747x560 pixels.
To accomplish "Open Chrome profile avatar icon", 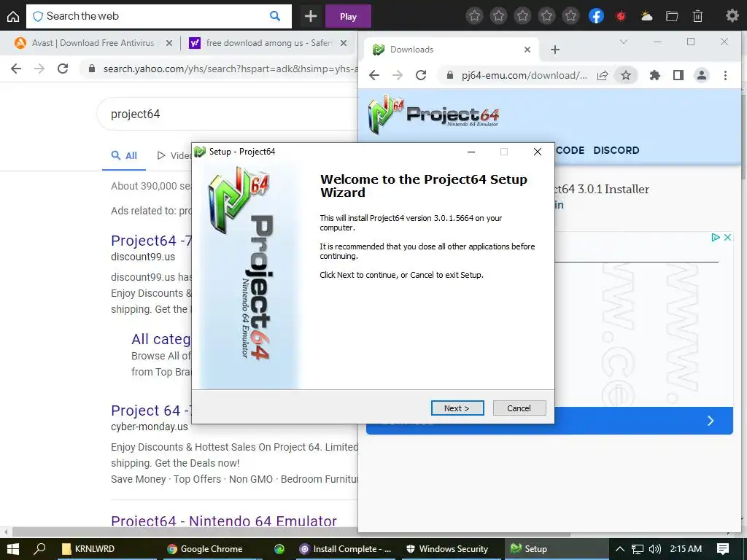I will 702,75.
